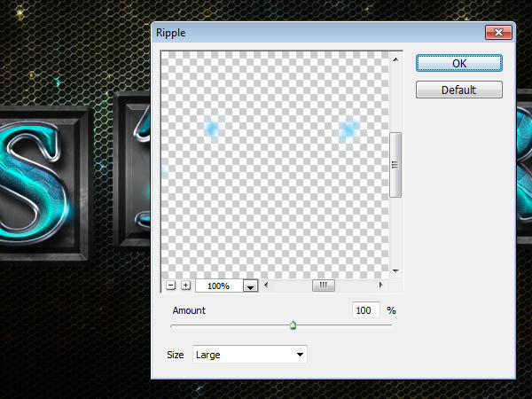Open the preview zoom percentage dropdown
Image resolution: width=532 pixels, height=399 pixels.
tap(250, 286)
